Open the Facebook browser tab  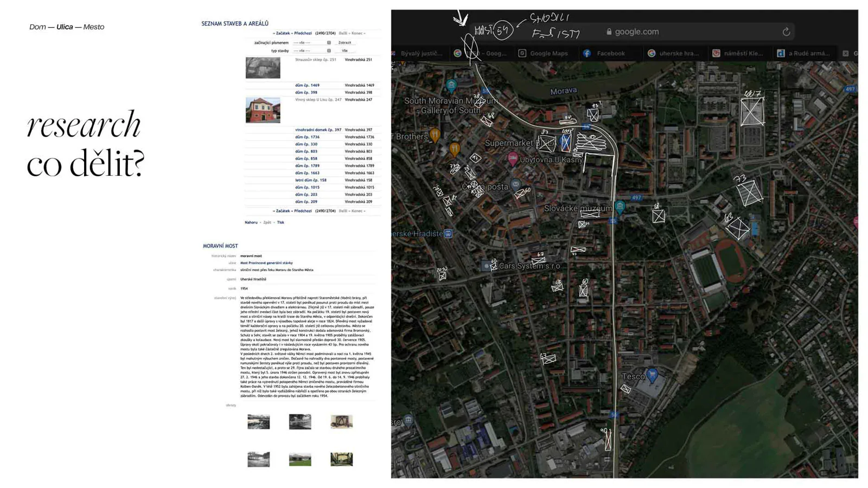[x=604, y=53]
